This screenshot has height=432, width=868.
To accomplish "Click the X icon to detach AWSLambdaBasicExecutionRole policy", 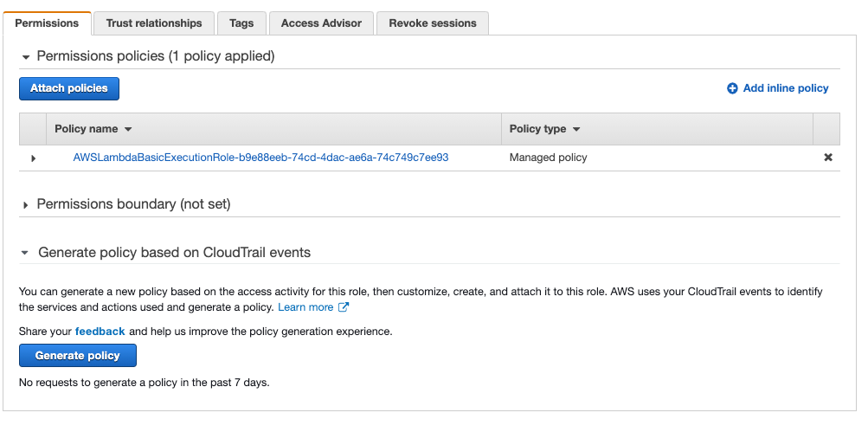I will click(x=828, y=158).
